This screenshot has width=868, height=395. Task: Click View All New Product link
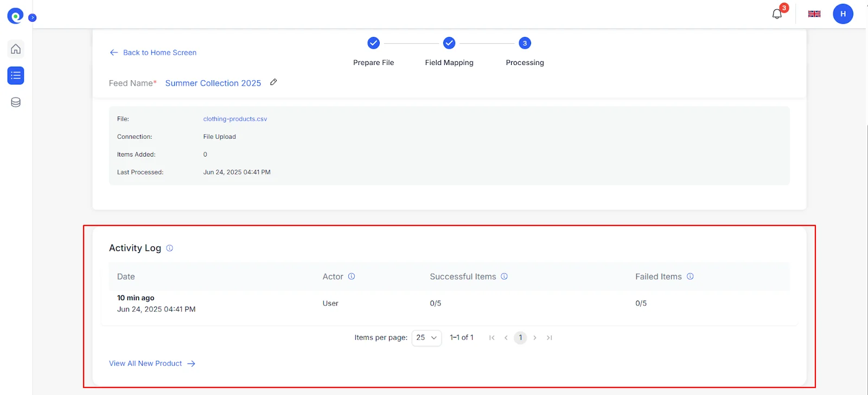[x=152, y=364]
